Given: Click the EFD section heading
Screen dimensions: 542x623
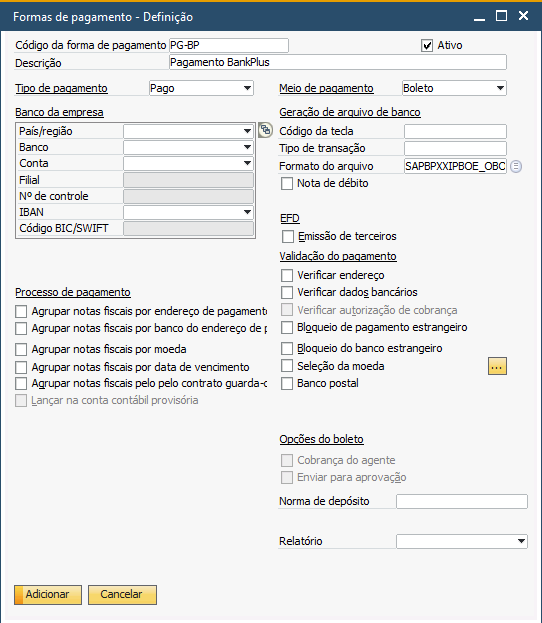Looking at the screenshot, I should 290,219.
